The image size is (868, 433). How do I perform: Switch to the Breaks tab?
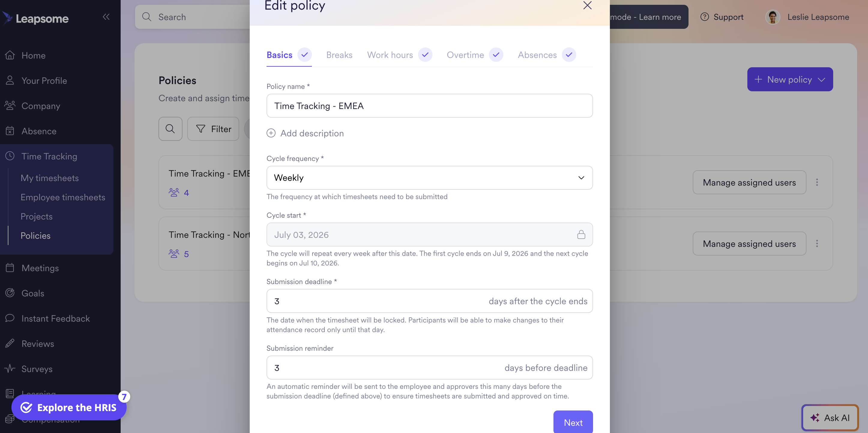tap(339, 55)
